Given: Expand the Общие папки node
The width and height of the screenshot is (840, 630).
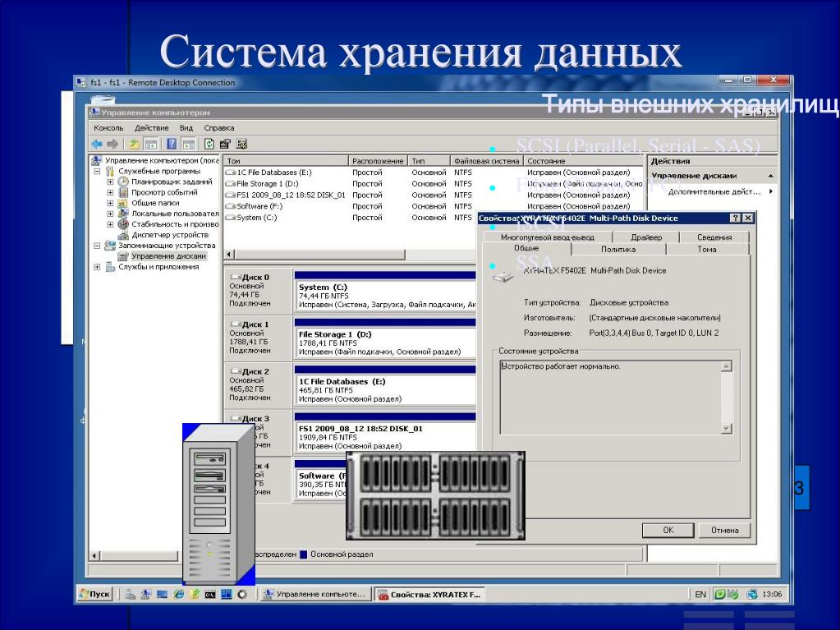Looking at the screenshot, I should point(110,204).
